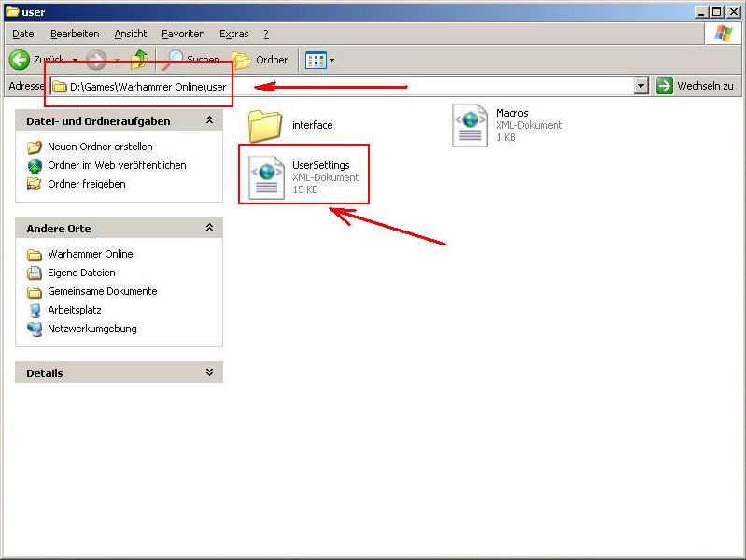746x560 pixels.
Task: Open the Extras menu
Action: pos(233,34)
